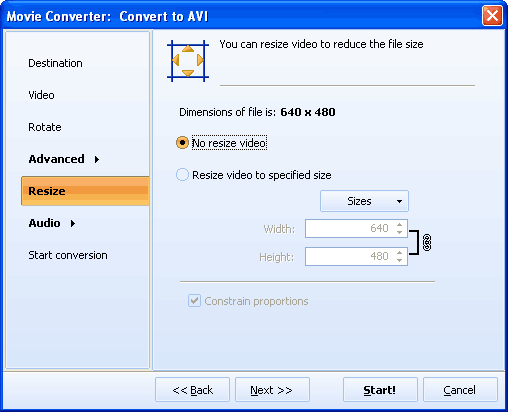Go to the Destination step

pos(55,63)
